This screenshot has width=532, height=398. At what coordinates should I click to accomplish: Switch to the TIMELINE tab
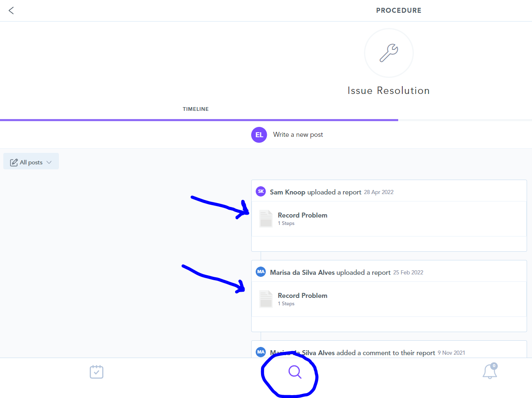[x=196, y=109]
